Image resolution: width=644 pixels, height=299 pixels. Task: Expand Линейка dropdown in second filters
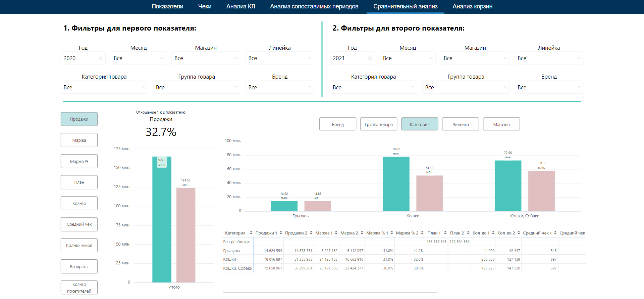[549, 58]
